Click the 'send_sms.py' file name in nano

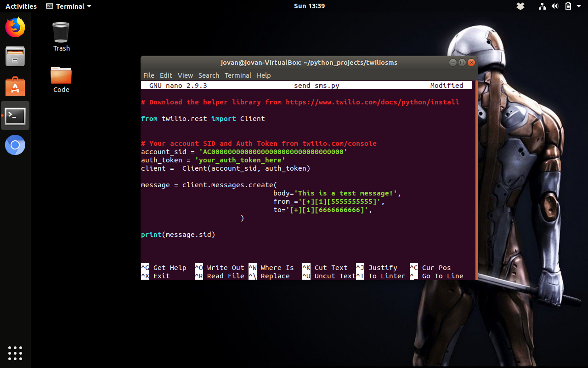[317, 86]
